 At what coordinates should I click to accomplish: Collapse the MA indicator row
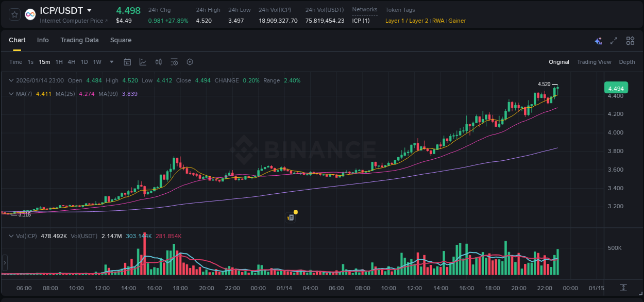(11, 94)
